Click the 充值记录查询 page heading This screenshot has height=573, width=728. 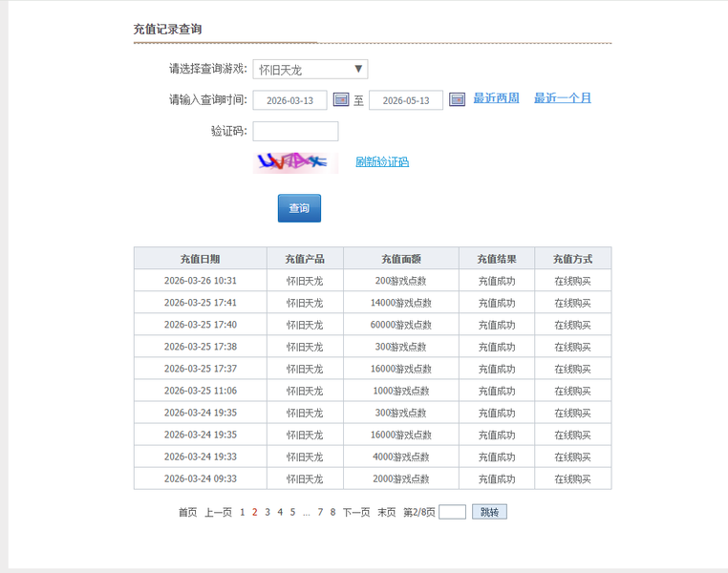pos(167,30)
